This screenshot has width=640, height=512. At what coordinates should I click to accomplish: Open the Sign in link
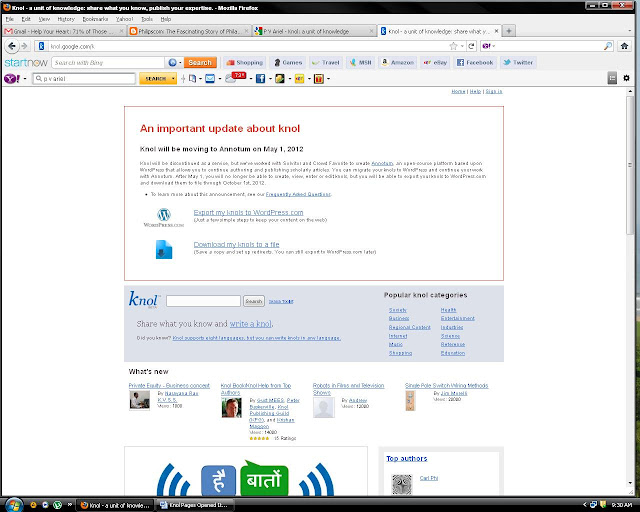tap(494, 91)
